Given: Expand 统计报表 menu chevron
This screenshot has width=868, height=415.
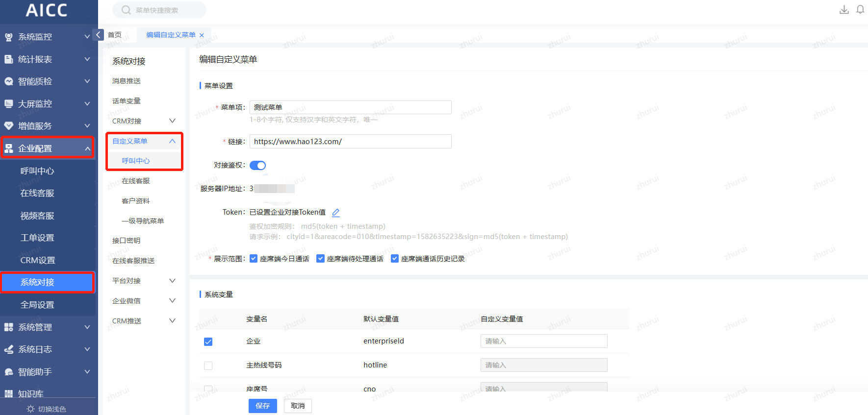Looking at the screenshot, I should click(87, 59).
